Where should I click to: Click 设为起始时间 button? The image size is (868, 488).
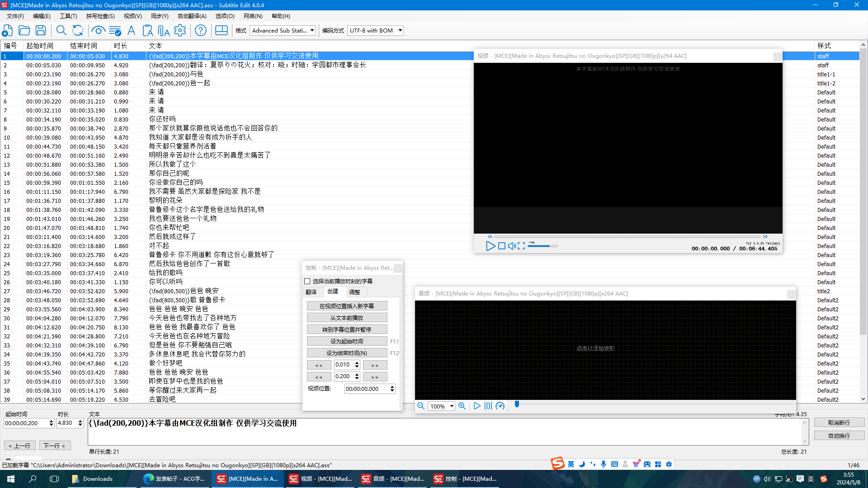pyautogui.click(x=347, y=341)
